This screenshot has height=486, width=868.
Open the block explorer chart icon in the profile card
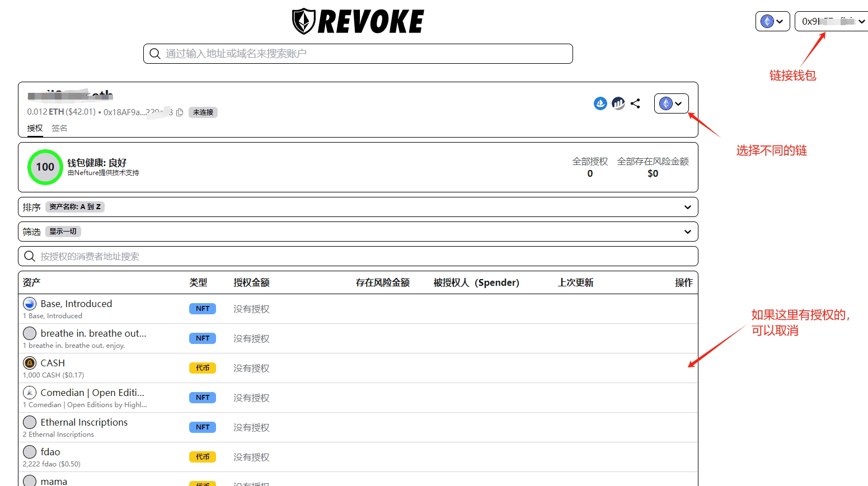coord(618,103)
